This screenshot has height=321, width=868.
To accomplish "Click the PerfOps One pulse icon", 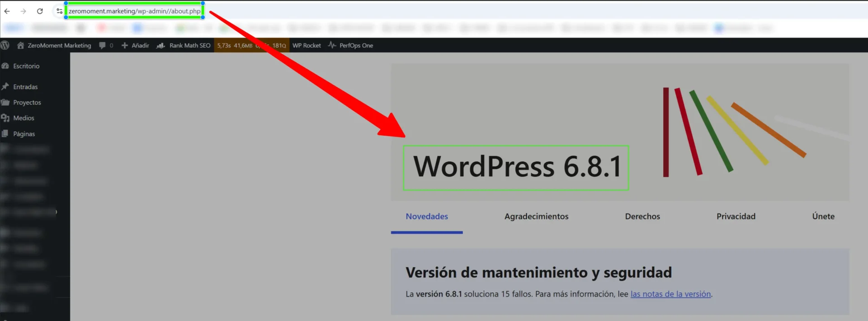I will tap(332, 45).
